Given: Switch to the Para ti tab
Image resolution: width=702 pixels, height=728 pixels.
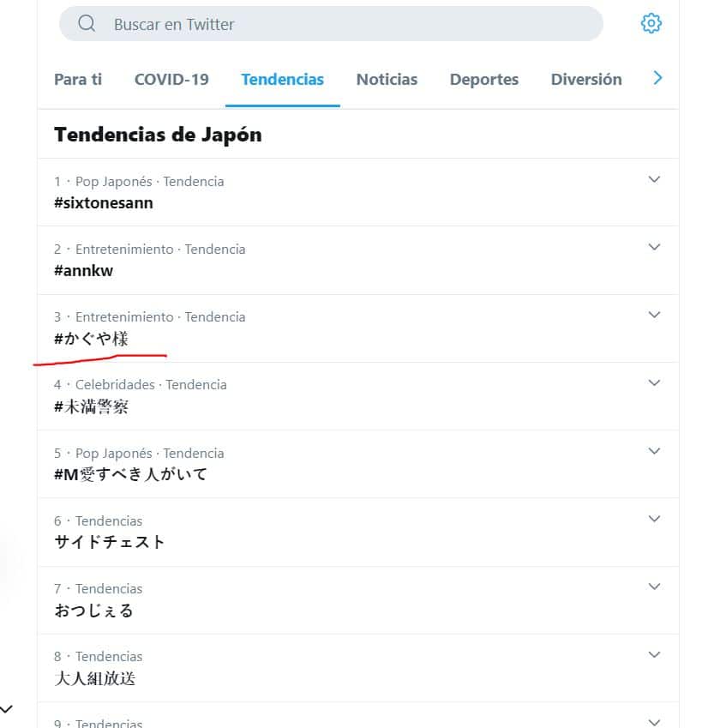Looking at the screenshot, I should (78, 80).
